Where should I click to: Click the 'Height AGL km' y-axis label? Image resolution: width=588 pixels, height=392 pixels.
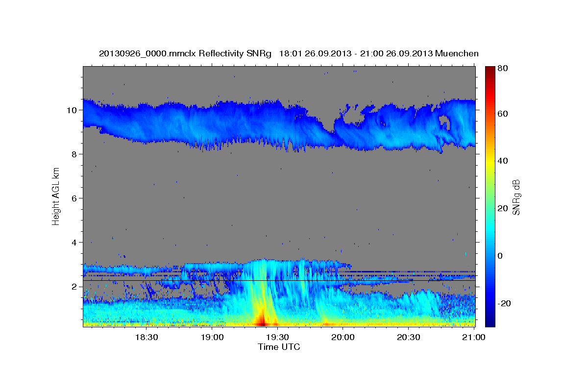[56, 196]
